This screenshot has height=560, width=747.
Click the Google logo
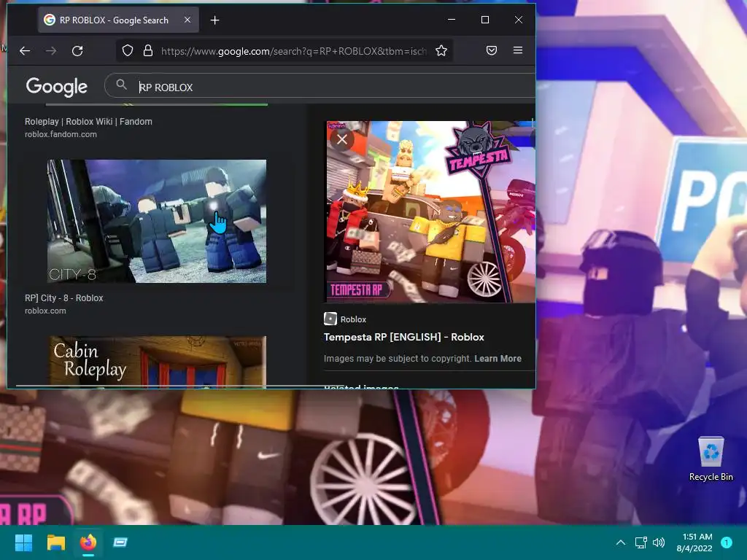coord(57,86)
